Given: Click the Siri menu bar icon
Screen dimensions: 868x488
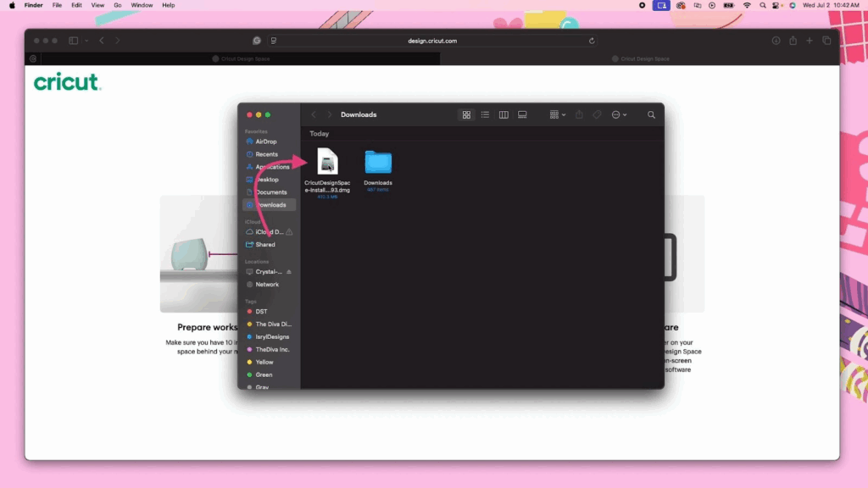Looking at the screenshot, I should coord(793,5).
